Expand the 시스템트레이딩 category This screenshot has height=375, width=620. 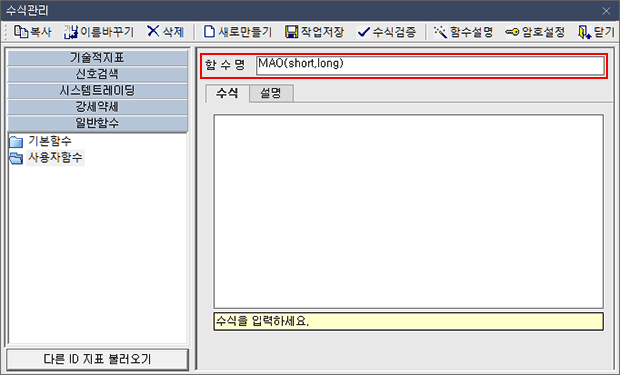(x=97, y=91)
